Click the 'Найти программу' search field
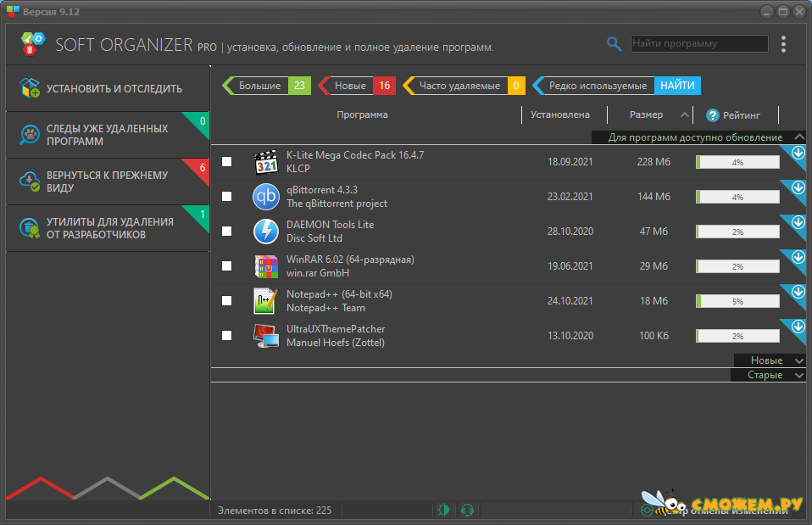Screen dimensions: 812x525 coord(699,43)
